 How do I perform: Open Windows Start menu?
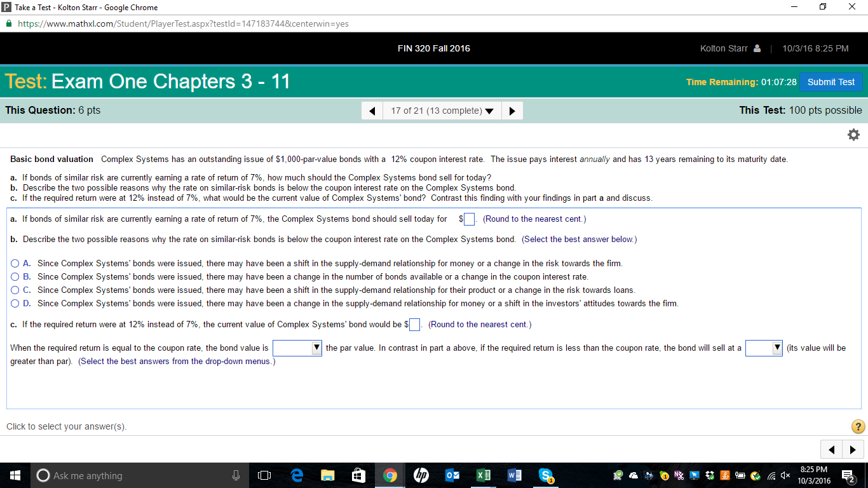click(15, 475)
